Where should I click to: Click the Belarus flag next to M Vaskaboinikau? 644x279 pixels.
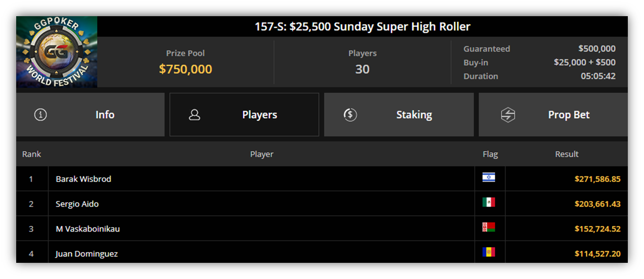click(x=489, y=227)
